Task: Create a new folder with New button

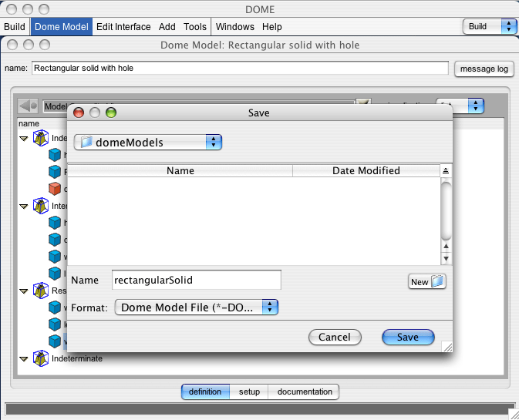Action: click(x=427, y=282)
